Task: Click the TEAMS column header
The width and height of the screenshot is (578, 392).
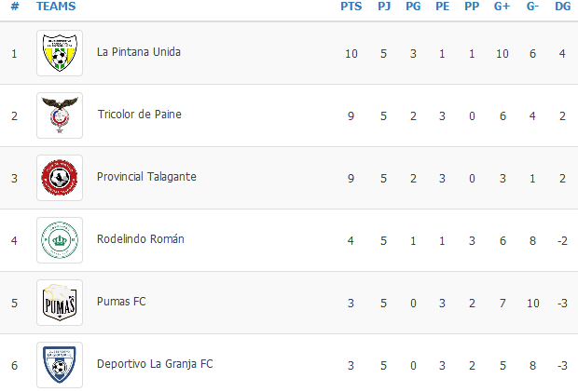Action: click(x=56, y=7)
